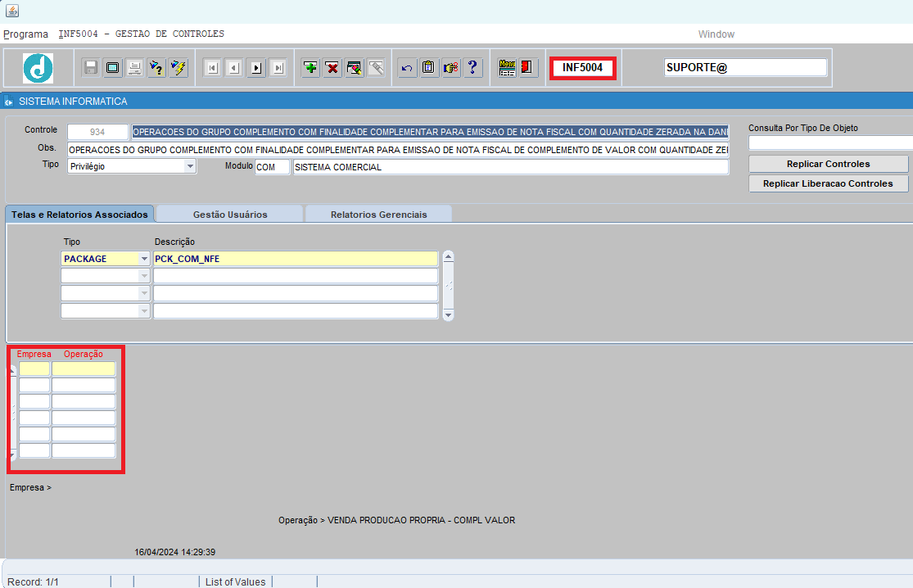
Task: Click the Replicar Controles button
Action: coord(828,164)
